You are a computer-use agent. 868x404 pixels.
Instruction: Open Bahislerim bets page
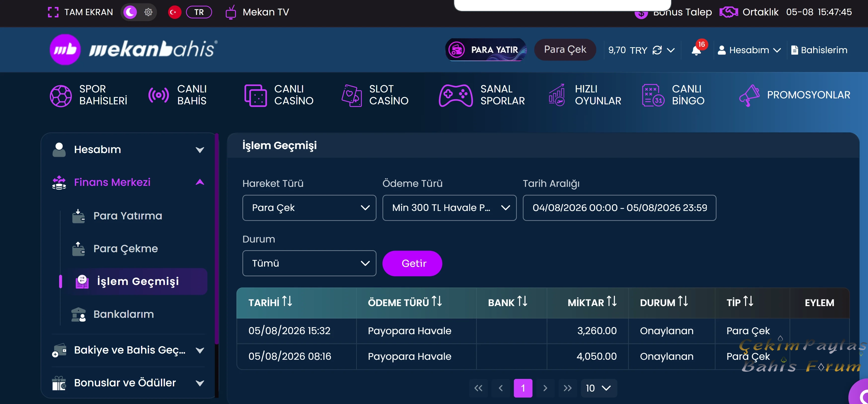pos(819,50)
